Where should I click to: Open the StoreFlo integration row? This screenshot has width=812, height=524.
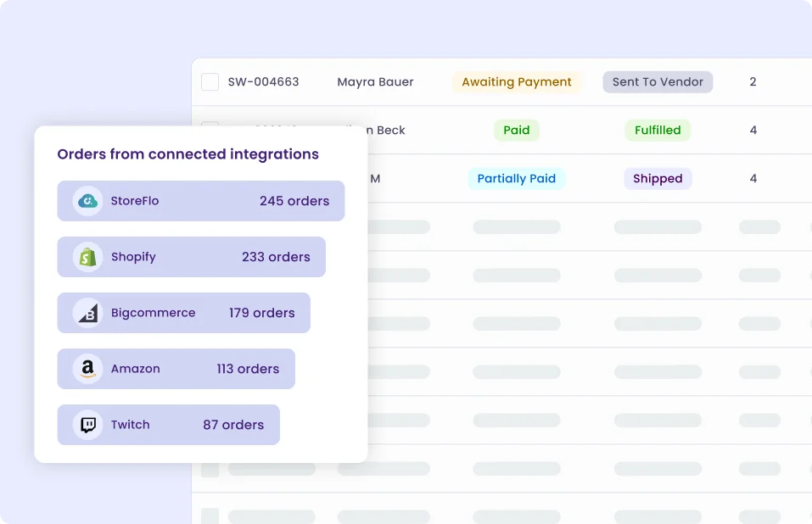(x=201, y=201)
